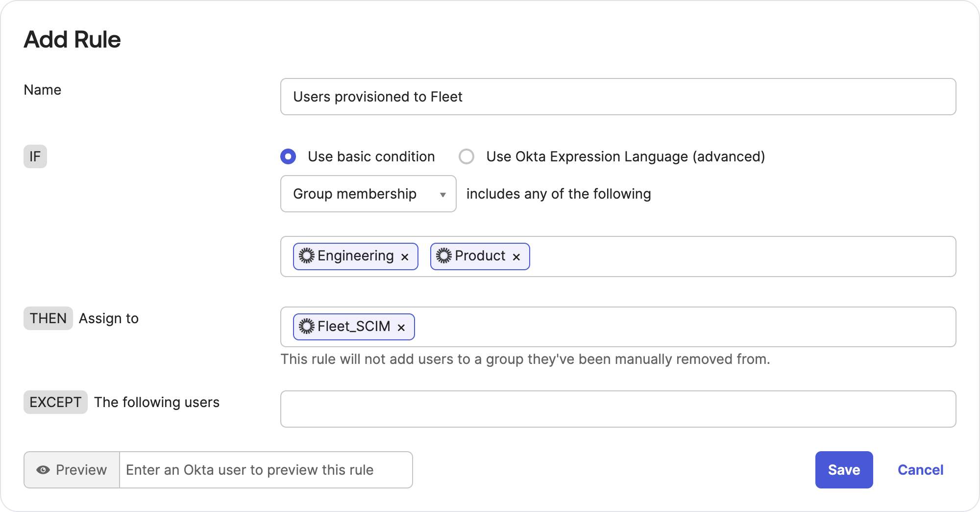
Task: Open the Group membership dropdown
Action: point(368,194)
